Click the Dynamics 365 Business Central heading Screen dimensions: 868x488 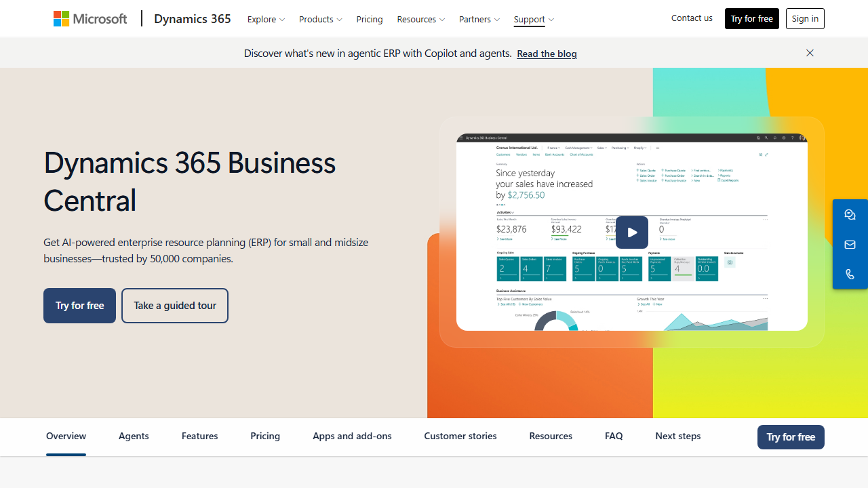(x=190, y=181)
